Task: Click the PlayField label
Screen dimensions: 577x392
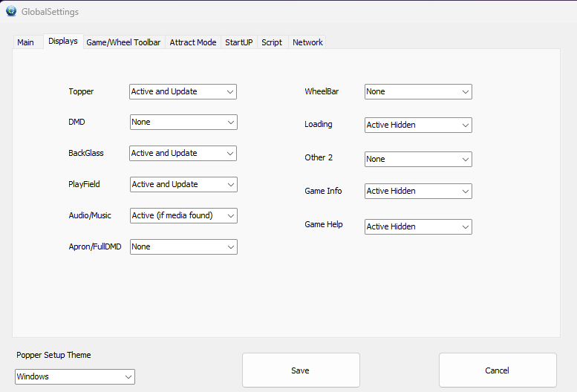Action: coord(84,184)
